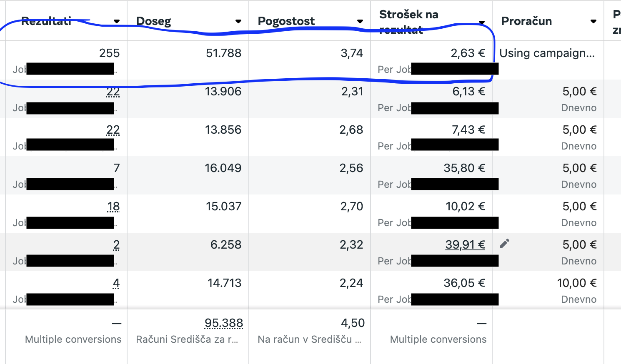Open the Pogostost column dropdown arrow
The image size is (621, 364).
point(360,21)
